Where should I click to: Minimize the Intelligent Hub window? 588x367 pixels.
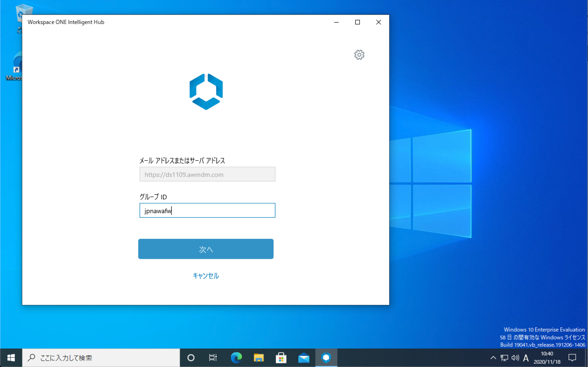point(336,22)
